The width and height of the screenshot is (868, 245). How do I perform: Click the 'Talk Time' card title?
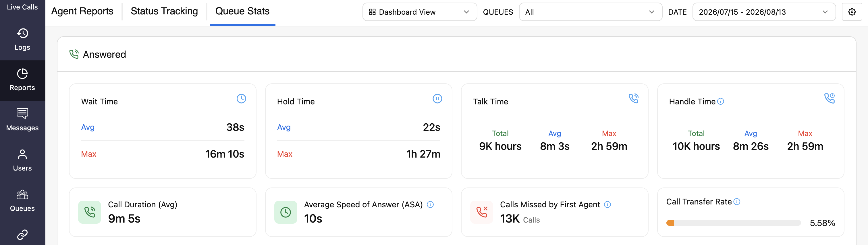(491, 102)
